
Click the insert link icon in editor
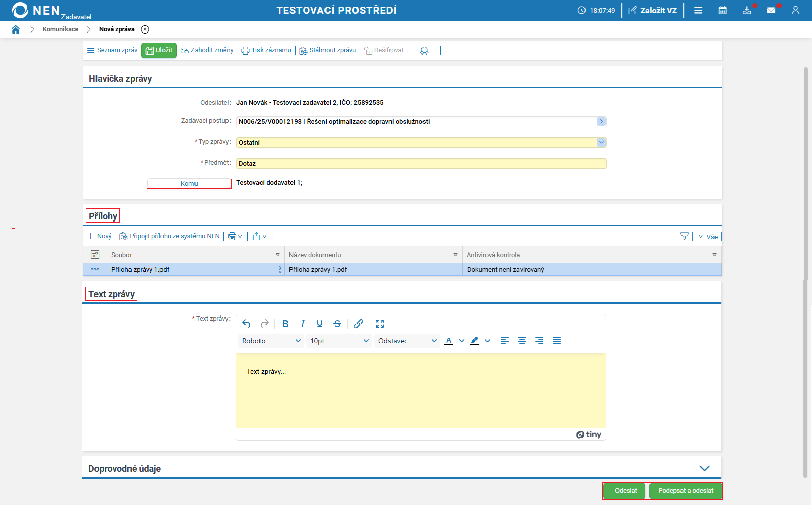coord(359,324)
